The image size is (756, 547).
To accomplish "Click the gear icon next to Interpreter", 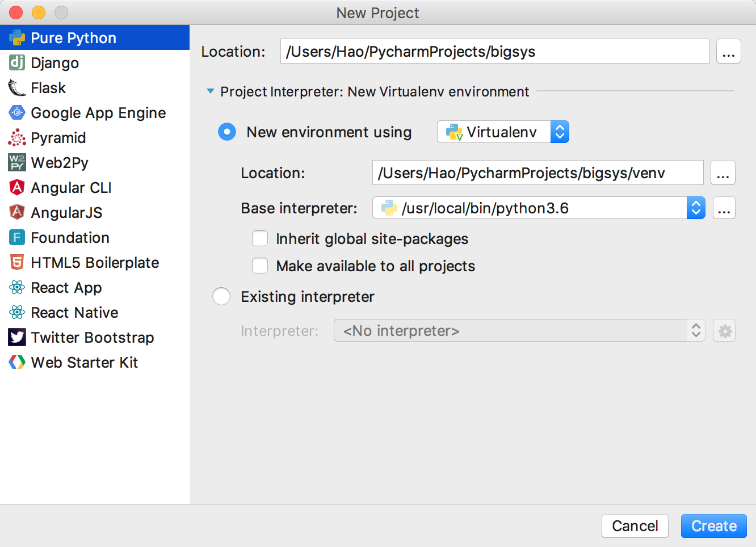I will point(725,331).
